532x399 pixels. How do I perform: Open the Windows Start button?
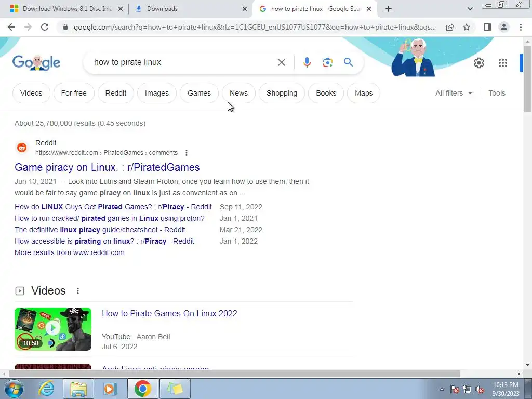coord(14,389)
